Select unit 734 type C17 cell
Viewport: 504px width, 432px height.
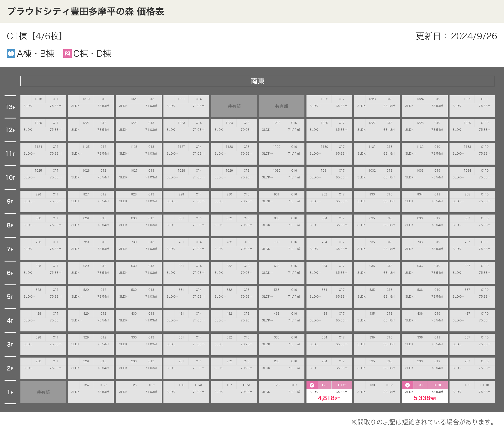(329, 249)
